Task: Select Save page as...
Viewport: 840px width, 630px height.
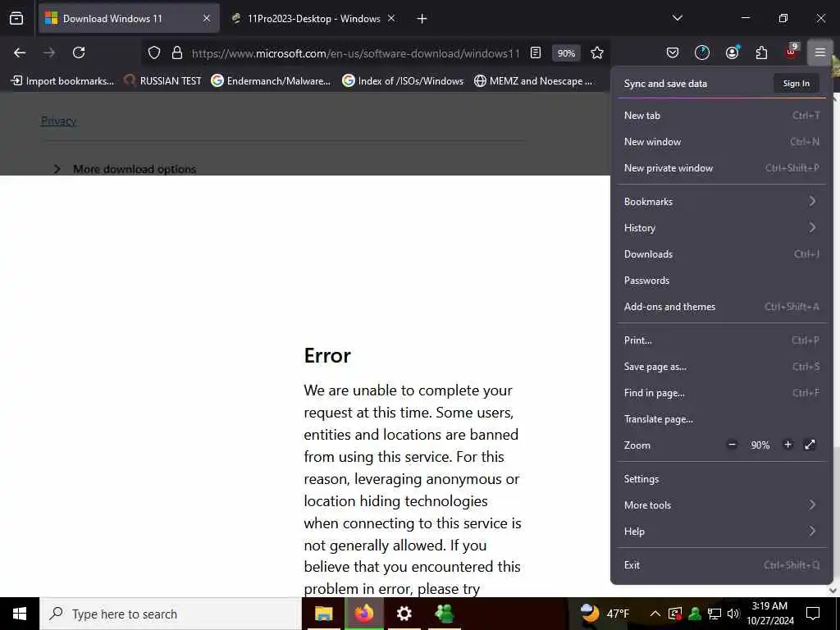Action: [722, 367]
